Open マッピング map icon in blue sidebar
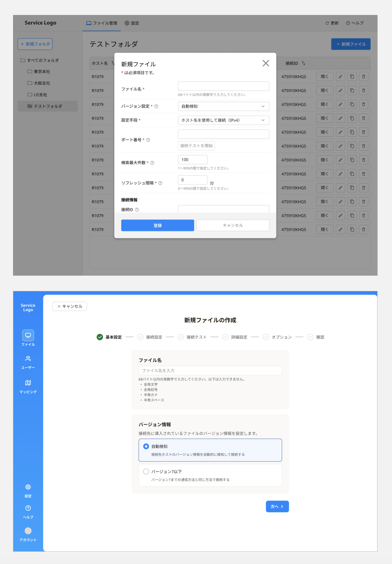Viewport: 392px width, 564px height. 28,383
